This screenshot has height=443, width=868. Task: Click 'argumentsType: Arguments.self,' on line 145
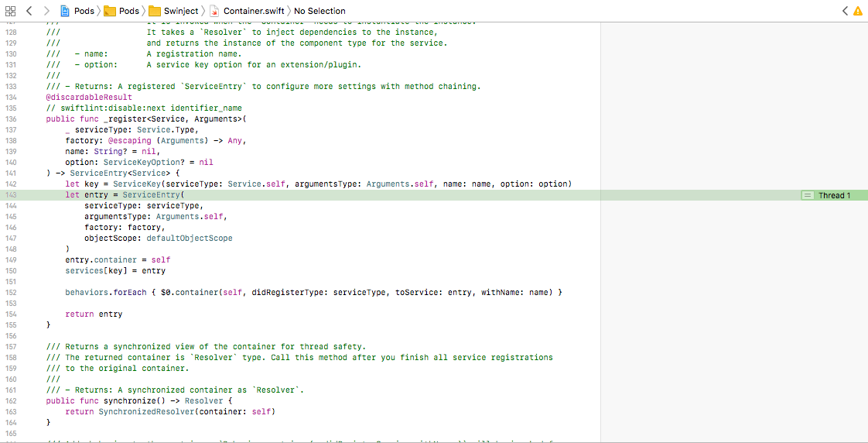pos(155,217)
